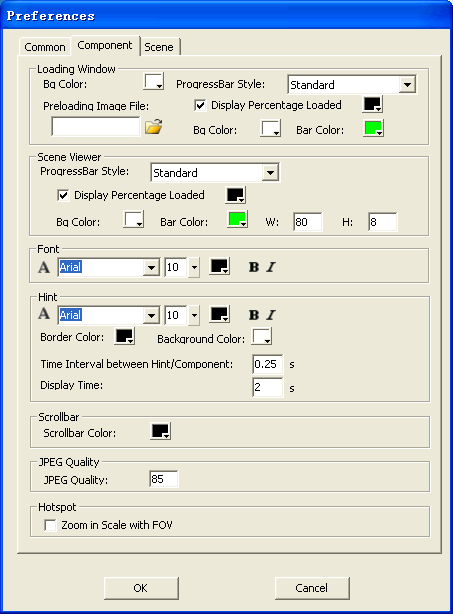Switch to the Common tab
The height and width of the screenshot is (614, 453).
pos(45,47)
